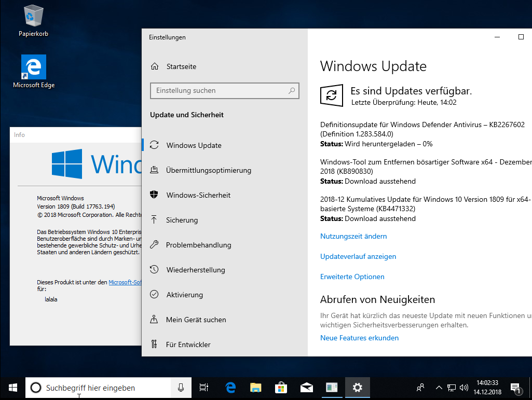The image size is (532, 400).
Task: Open the People icon in system tray
Action: 420,388
